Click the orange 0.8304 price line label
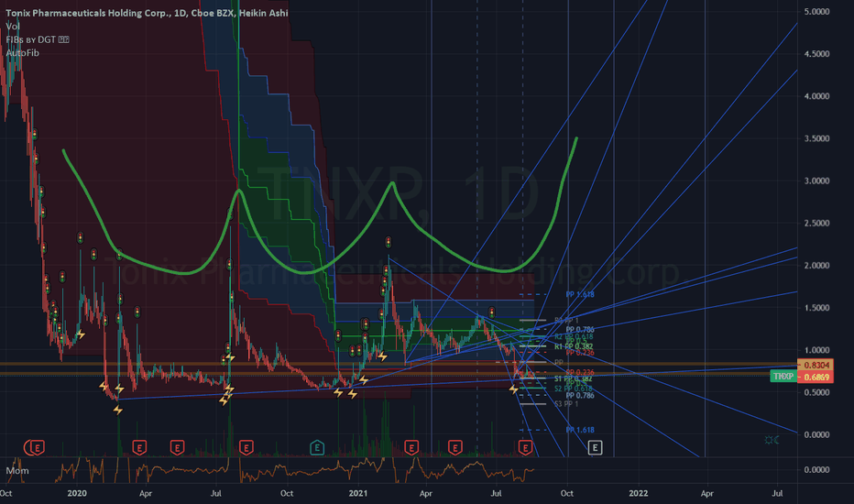Screen dimensions: 854x504 [816, 365]
